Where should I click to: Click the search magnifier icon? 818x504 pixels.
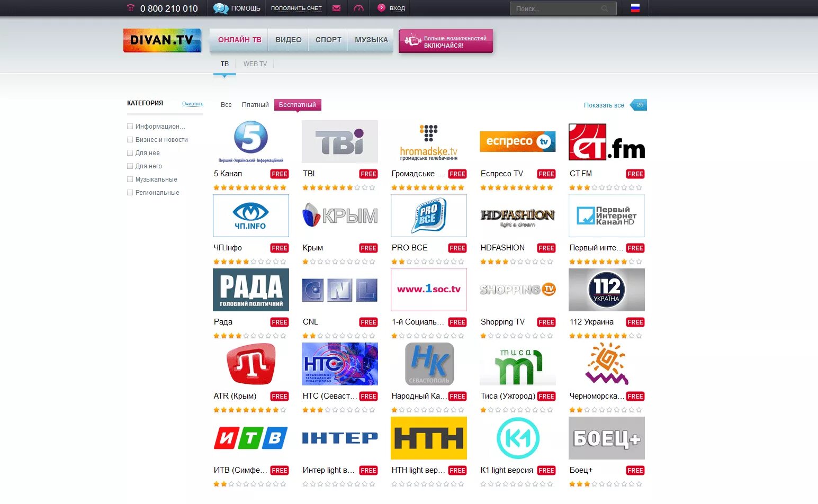[605, 8]
